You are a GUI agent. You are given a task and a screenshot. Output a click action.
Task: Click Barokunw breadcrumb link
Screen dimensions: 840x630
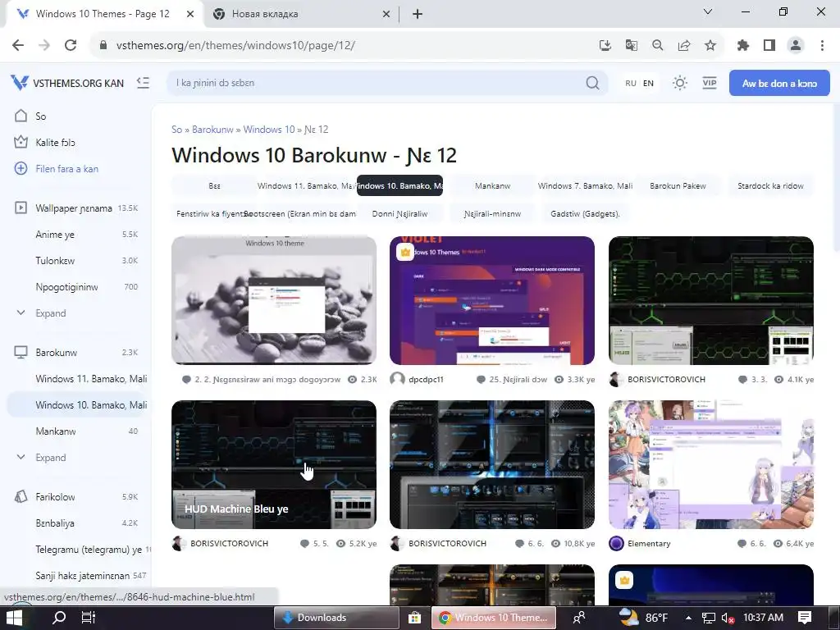(212, 129)
